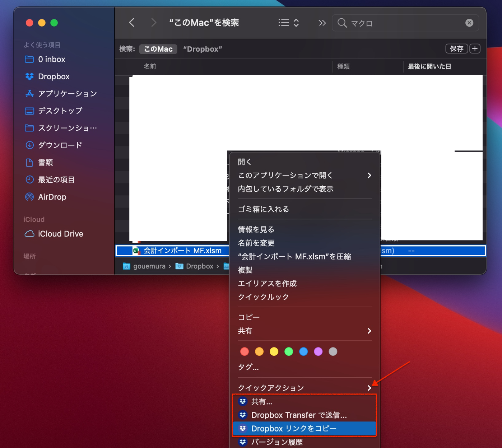Click the マクロ search input field

tap(406, 23)
